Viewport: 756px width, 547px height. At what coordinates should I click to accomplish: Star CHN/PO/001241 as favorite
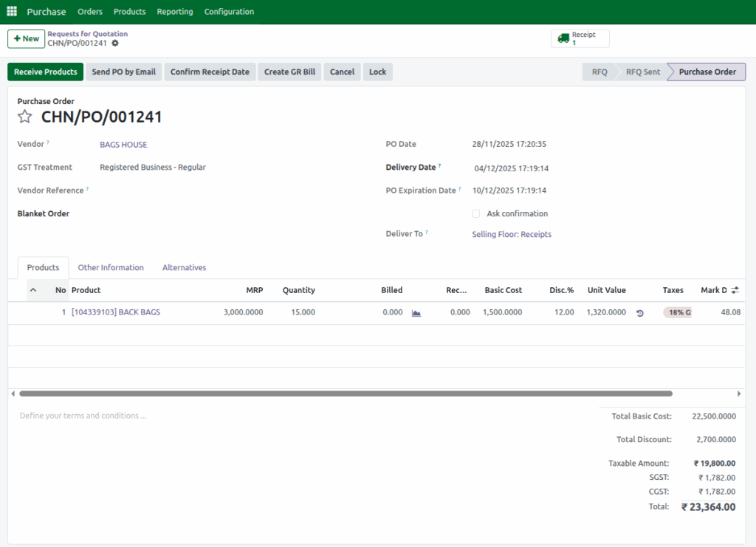point(24,116)
